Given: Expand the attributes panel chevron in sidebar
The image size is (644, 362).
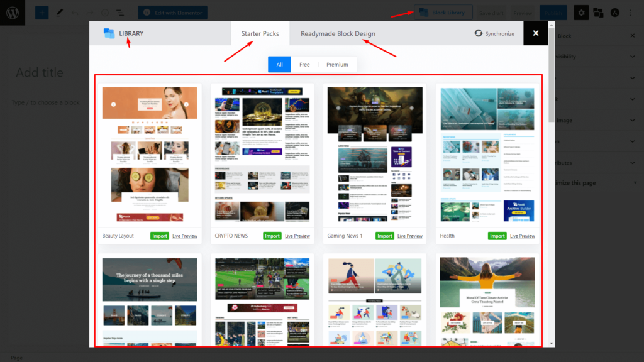Looking at the screenshot, I should pyautogui.click(x=633, y=163).
